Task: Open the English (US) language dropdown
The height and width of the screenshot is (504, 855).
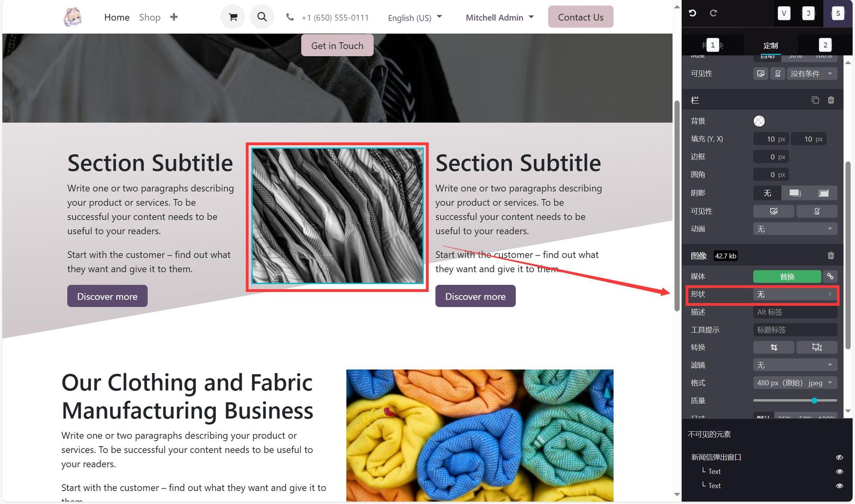Action: click(x=415, y=17)
